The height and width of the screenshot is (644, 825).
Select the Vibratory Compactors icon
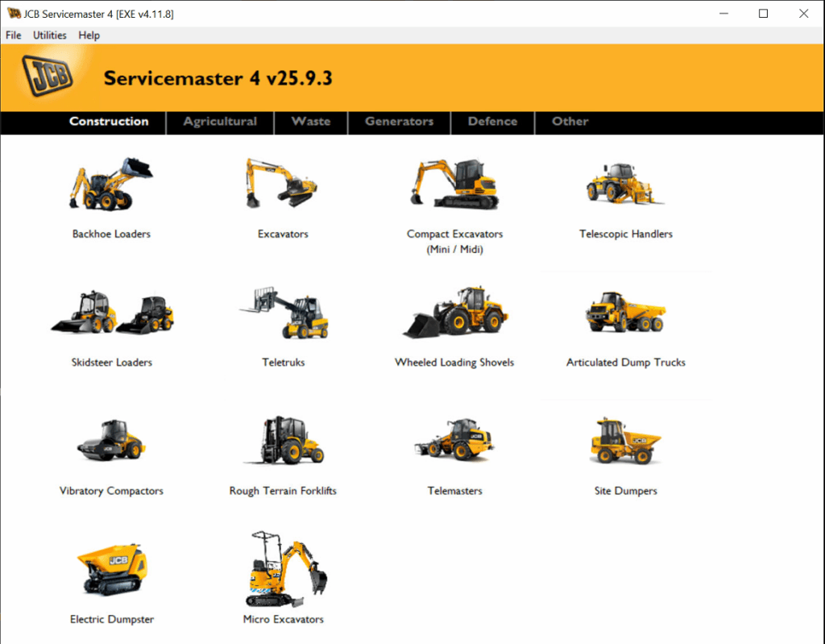(113, 441)
